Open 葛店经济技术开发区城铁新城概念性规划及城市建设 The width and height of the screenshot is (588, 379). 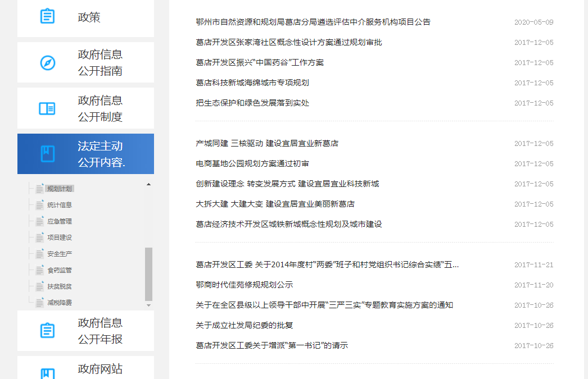289,225
